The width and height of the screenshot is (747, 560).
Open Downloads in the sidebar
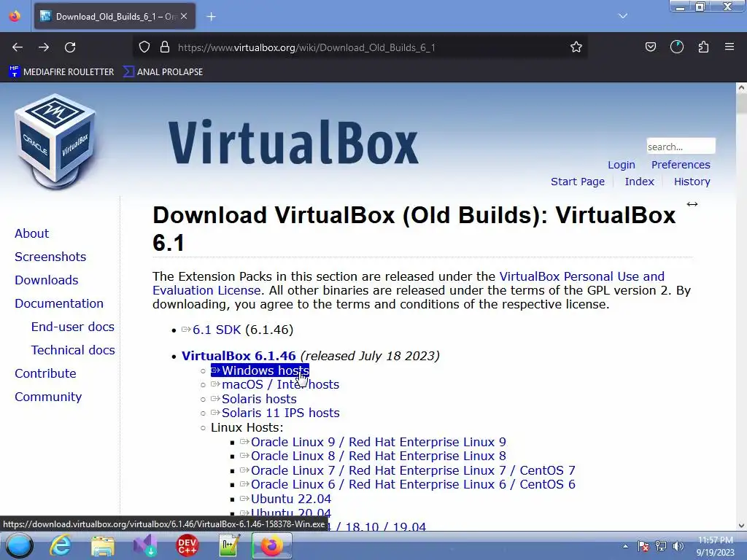coord(47,280)
